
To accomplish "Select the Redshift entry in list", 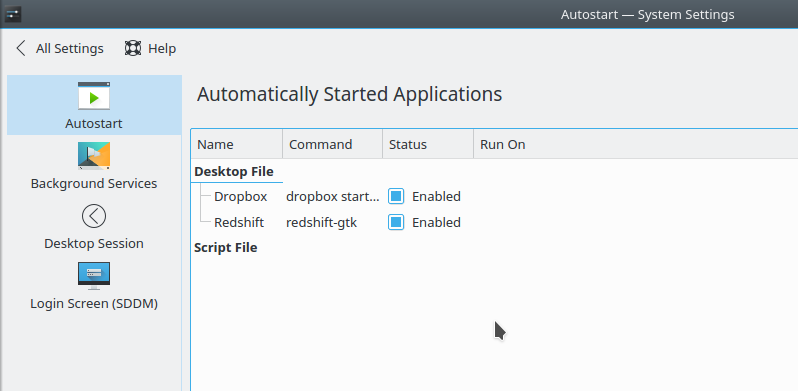I will [x=239, y=222].
